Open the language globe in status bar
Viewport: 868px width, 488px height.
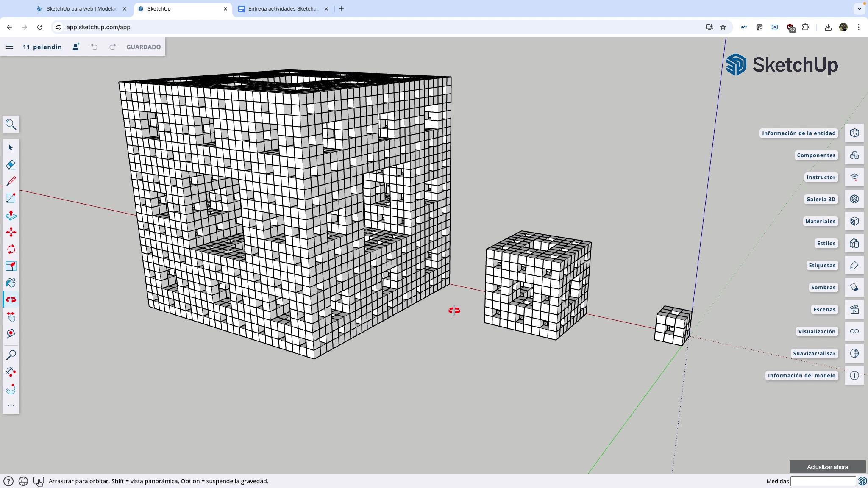coord(23,481)
